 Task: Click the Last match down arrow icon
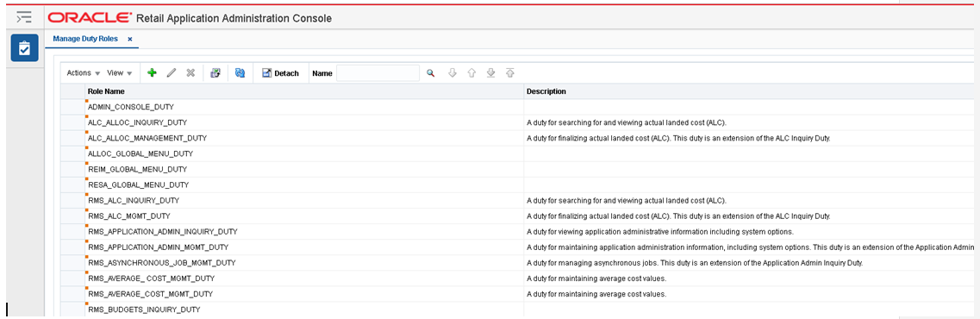click(490, 73)
